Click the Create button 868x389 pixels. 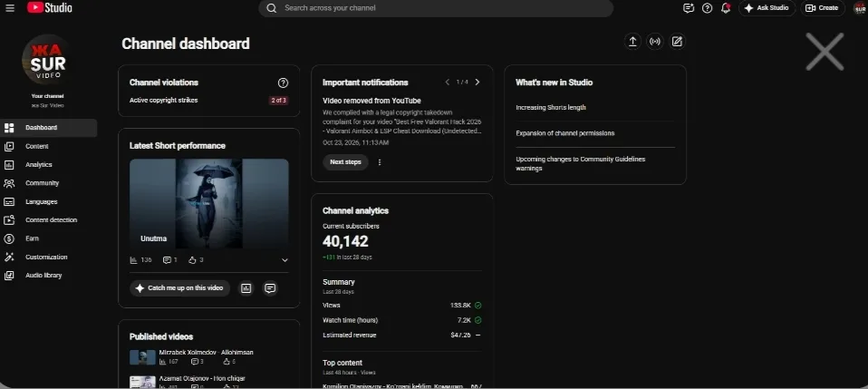(x=822, y=8)
